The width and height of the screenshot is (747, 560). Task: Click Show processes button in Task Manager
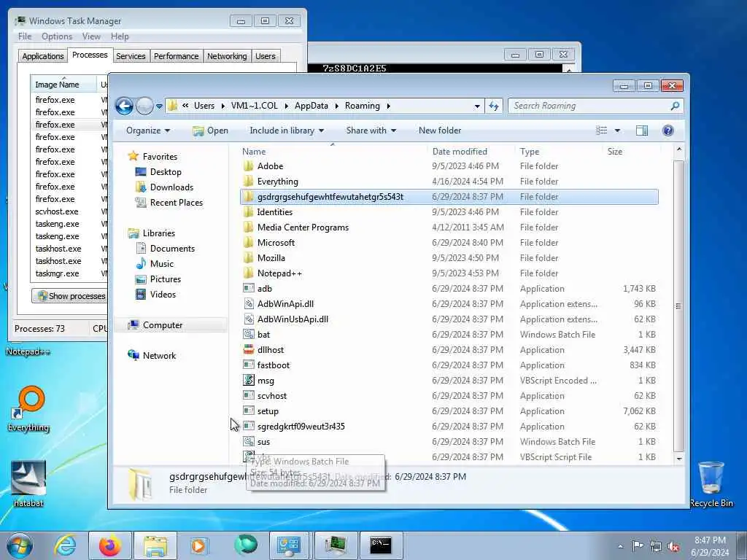click(x=69, y=296)
